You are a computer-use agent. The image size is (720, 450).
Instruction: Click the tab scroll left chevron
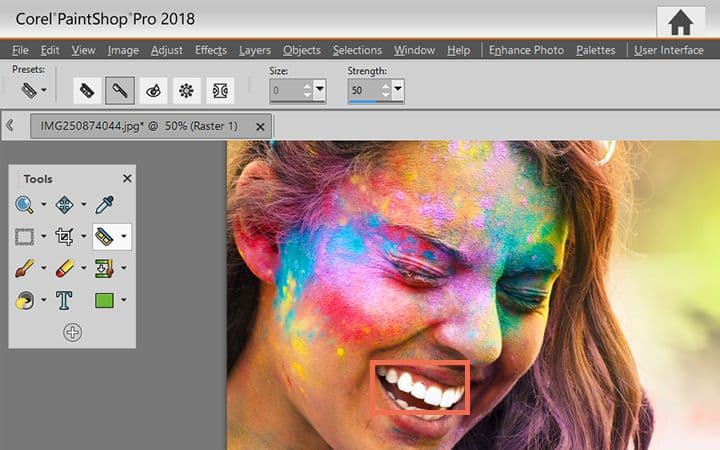pos(10,125)
